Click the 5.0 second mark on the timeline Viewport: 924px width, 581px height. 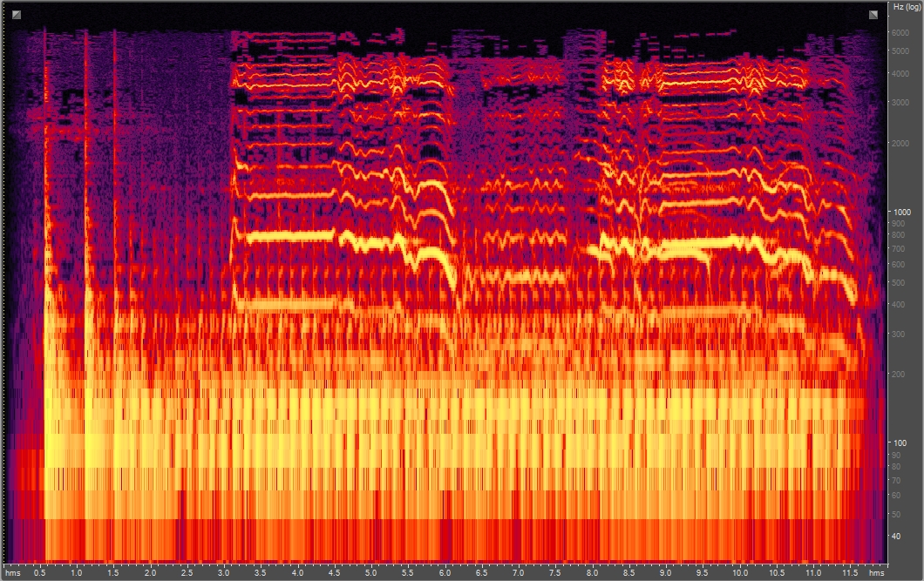point(371,573)
